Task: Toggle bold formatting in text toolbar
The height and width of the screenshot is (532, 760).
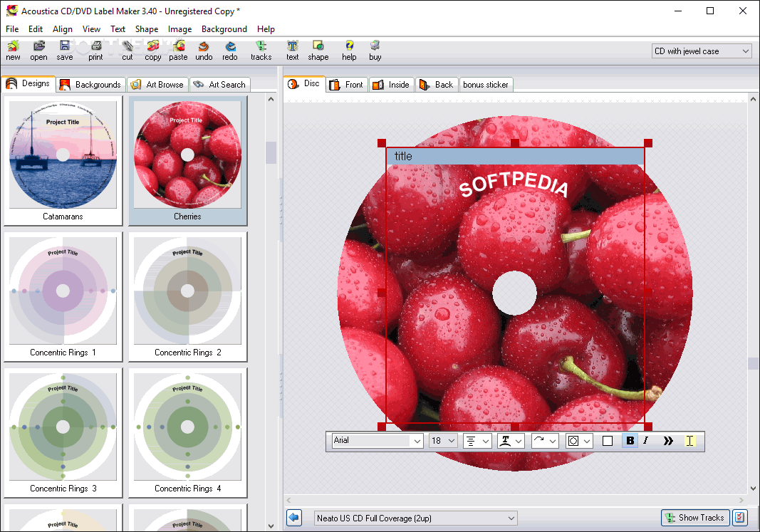Action: coord(630,441)
